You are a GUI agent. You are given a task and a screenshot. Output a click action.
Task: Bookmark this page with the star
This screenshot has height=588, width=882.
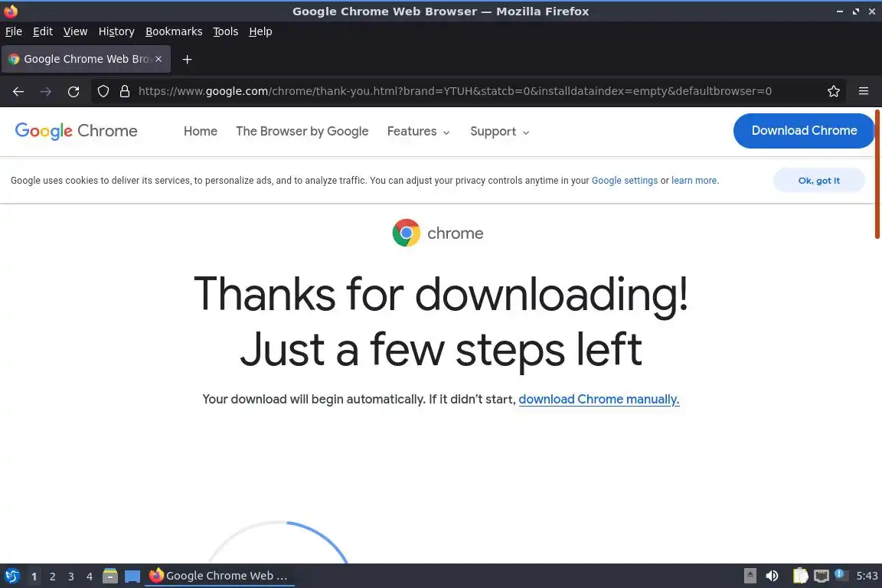834,91
